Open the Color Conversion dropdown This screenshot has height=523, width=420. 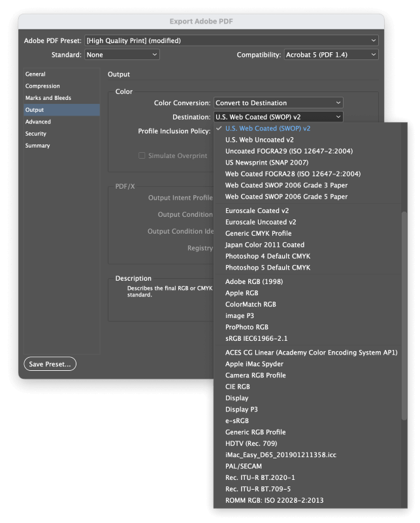pos(278,103)
